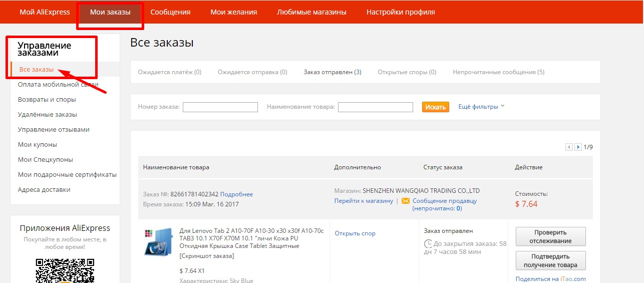This screenshot has width=644, height=283.
Task: Open Мои купоны in sidebar
Action: pyautogui.click(x=38, y=145)
